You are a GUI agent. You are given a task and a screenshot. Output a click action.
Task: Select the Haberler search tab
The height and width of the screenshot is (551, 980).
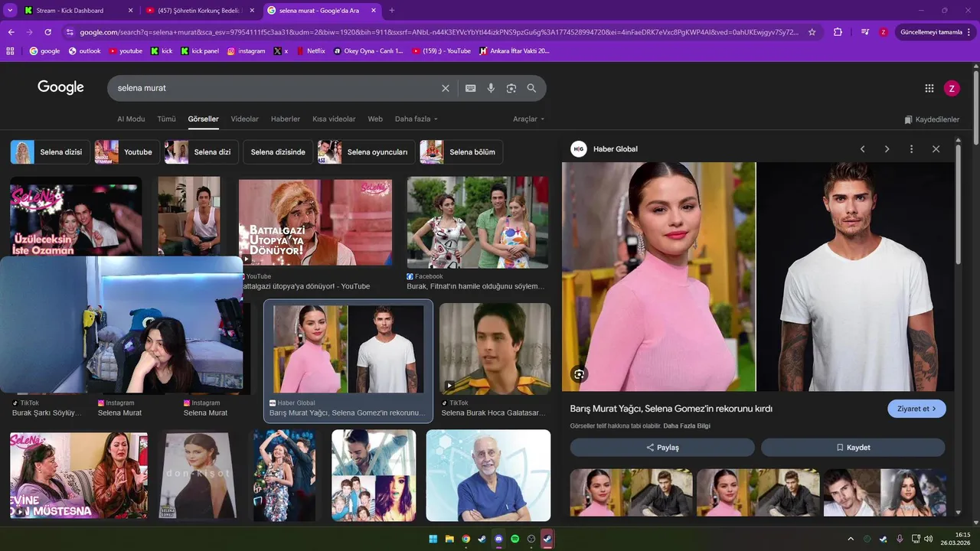[x=286, y=119]
